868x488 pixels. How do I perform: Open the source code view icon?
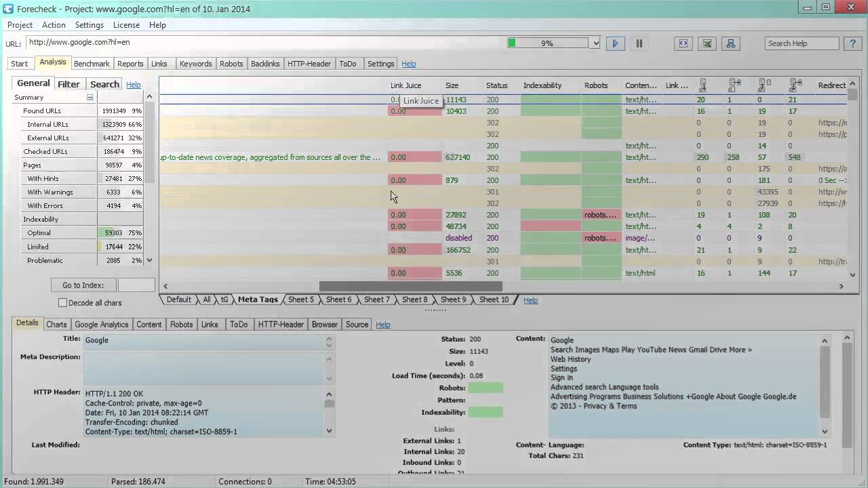(x=683, y=43)
